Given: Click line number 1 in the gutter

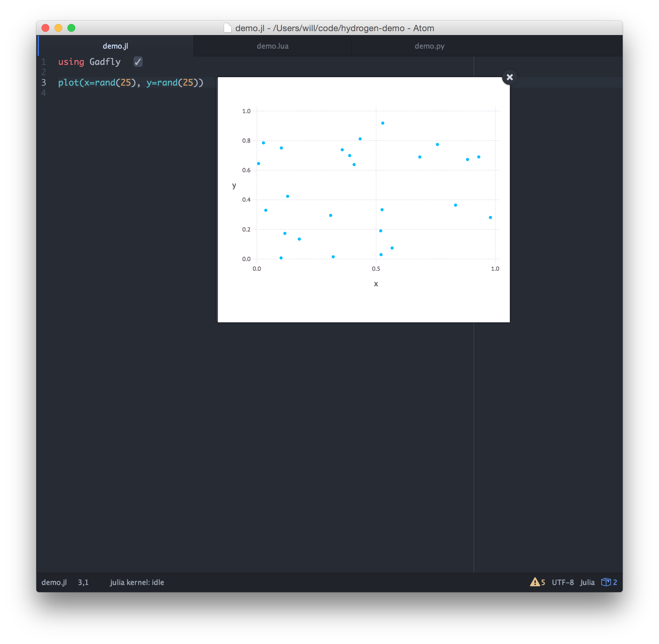Looking at the screenshot, I should pos(44,62).
